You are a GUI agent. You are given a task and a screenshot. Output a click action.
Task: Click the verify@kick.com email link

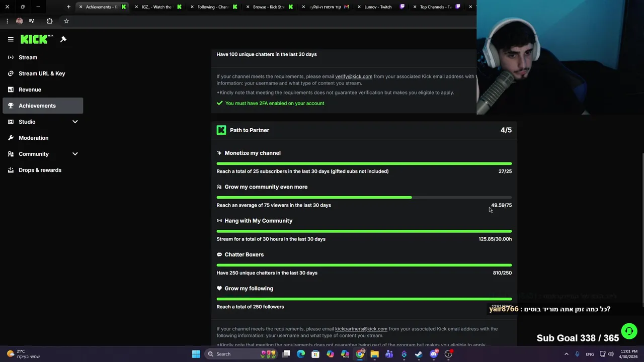point(354,76)
